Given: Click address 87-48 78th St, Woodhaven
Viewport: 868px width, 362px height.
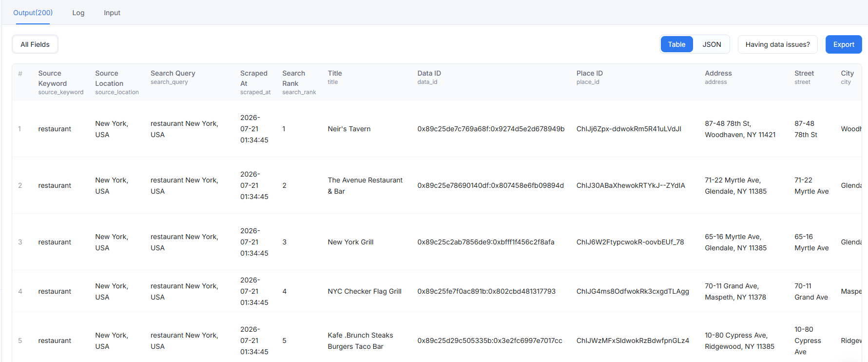Looking at the screenshot, I should 740,129.
